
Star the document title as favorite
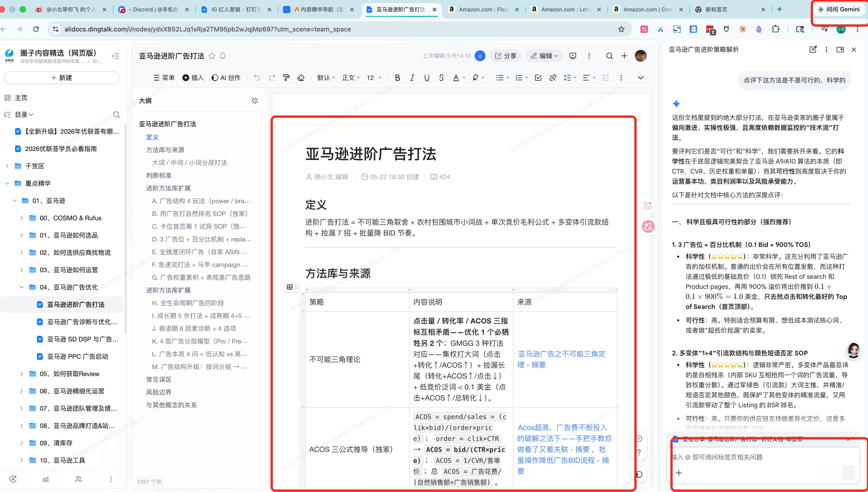[212, 56]
